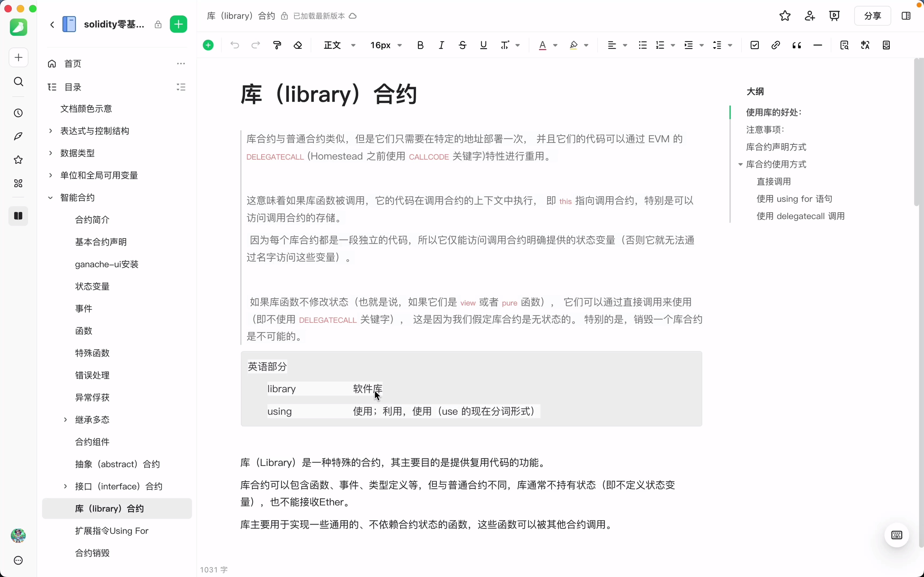Click the 分享 share button
The height and width of the screenshot is (577, 924).
(x=872, y=16)
